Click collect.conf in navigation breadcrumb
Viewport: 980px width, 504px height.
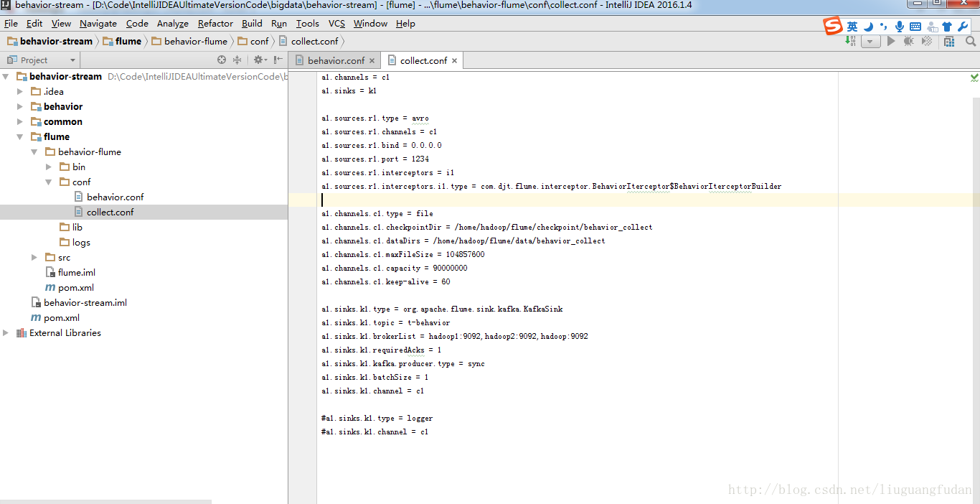[x=308, y=41]
